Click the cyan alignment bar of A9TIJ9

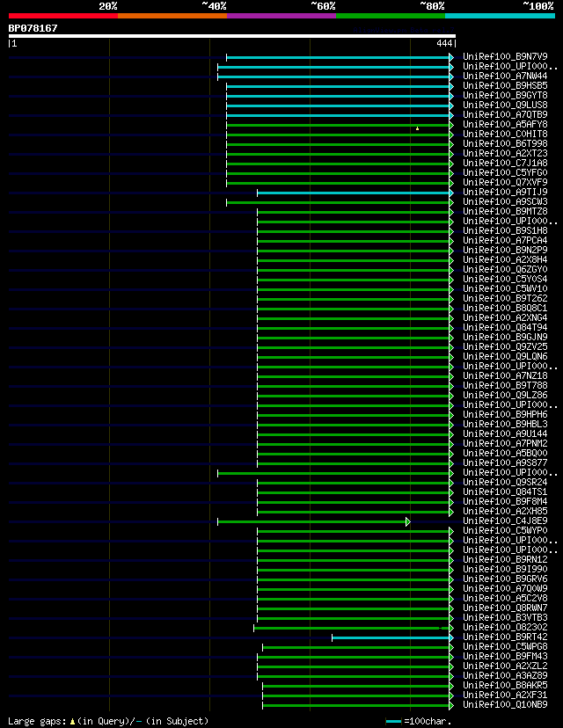click(354, 193)
